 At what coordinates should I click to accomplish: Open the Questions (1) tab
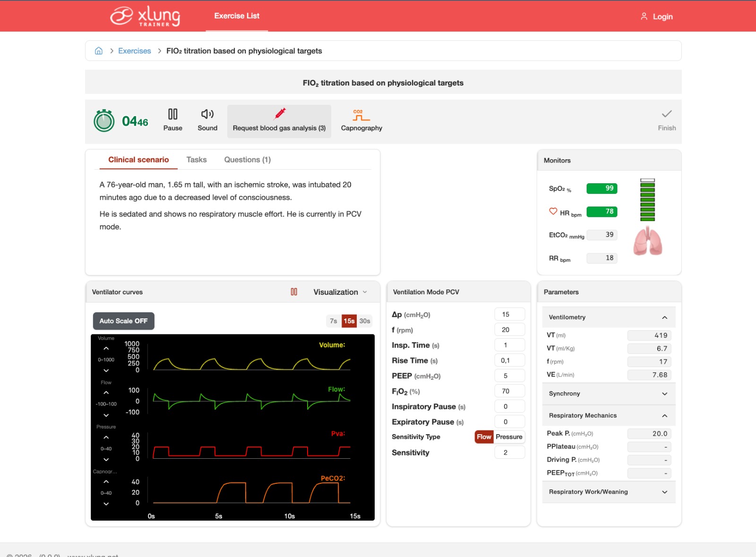click(x=247, y=160)
